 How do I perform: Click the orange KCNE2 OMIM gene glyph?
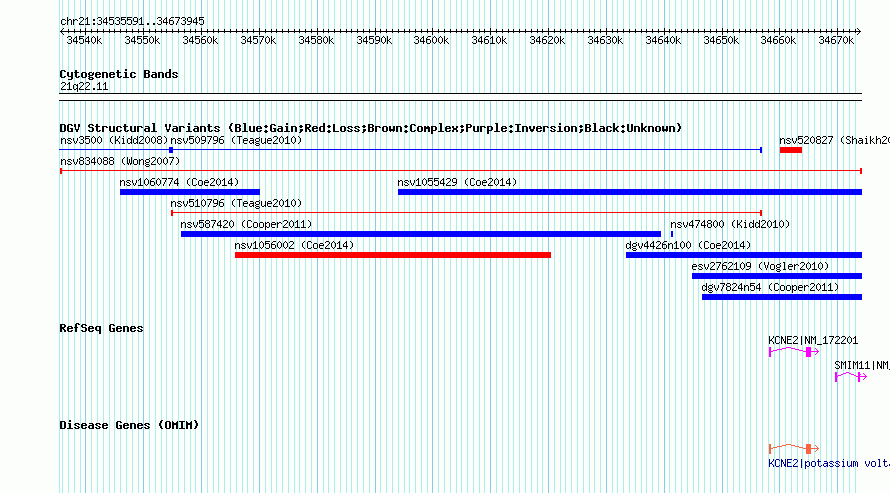794,448
